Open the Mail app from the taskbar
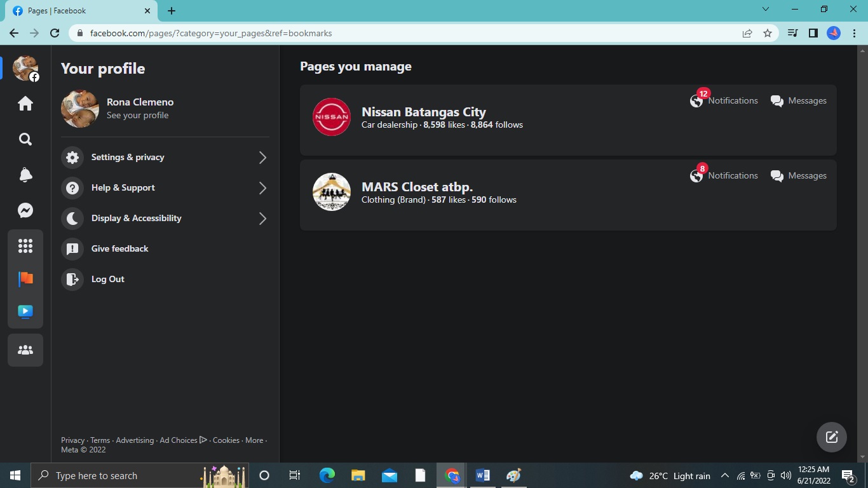This screenshot has height=488, width=868. pos(389,475)
